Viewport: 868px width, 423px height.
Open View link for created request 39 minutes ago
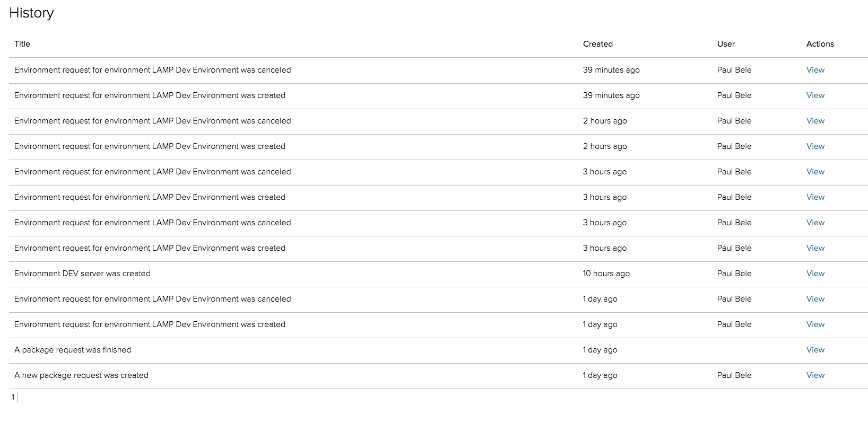coord(815,95)
